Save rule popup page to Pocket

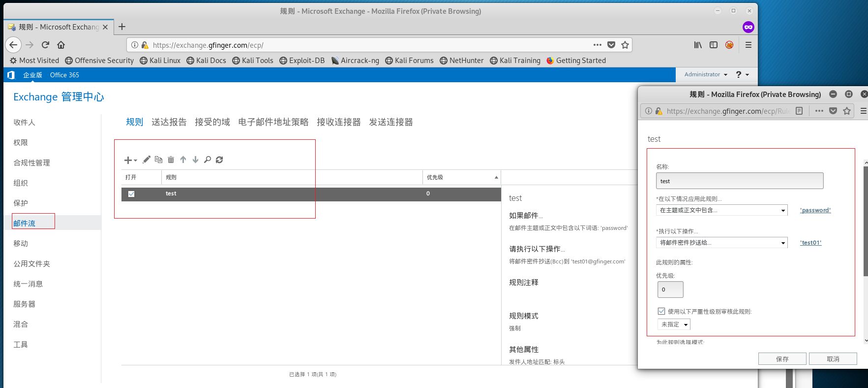coord(833,111)
